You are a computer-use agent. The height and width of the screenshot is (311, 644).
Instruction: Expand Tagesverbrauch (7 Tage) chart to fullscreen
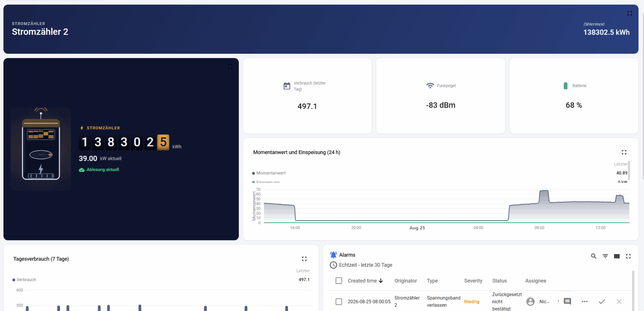tap(304, 259)
